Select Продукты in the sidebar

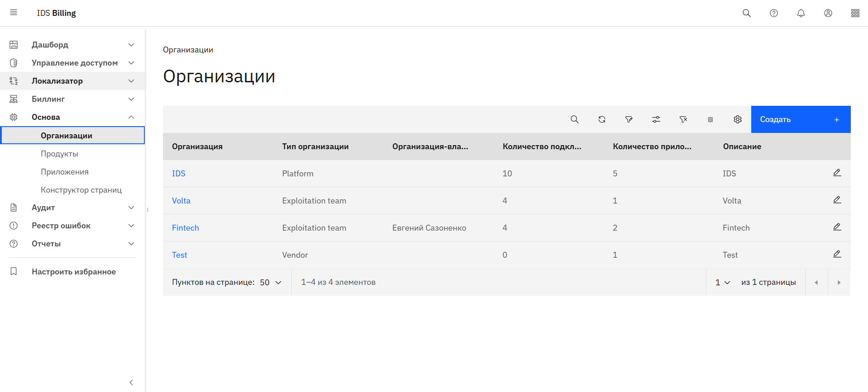click(59, 154)
